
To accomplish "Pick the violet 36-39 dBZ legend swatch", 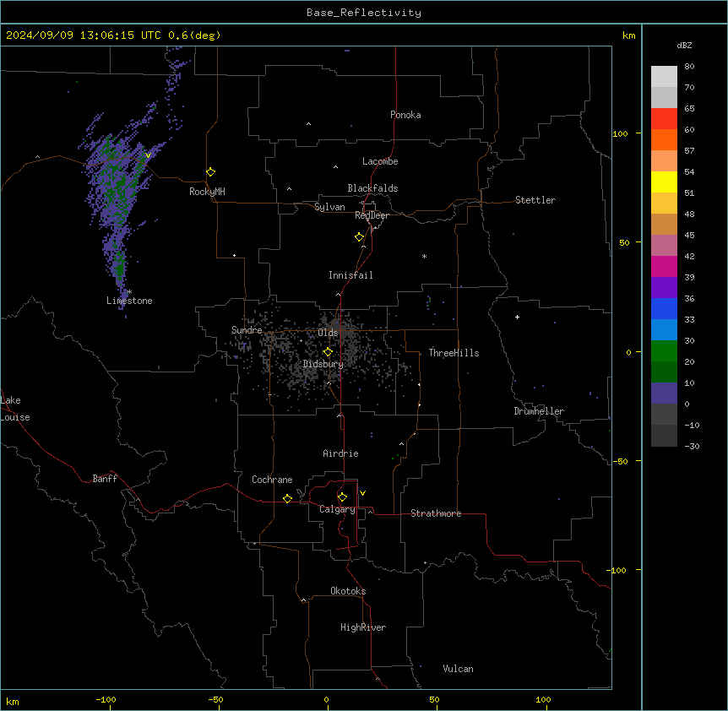I will 664,288.
